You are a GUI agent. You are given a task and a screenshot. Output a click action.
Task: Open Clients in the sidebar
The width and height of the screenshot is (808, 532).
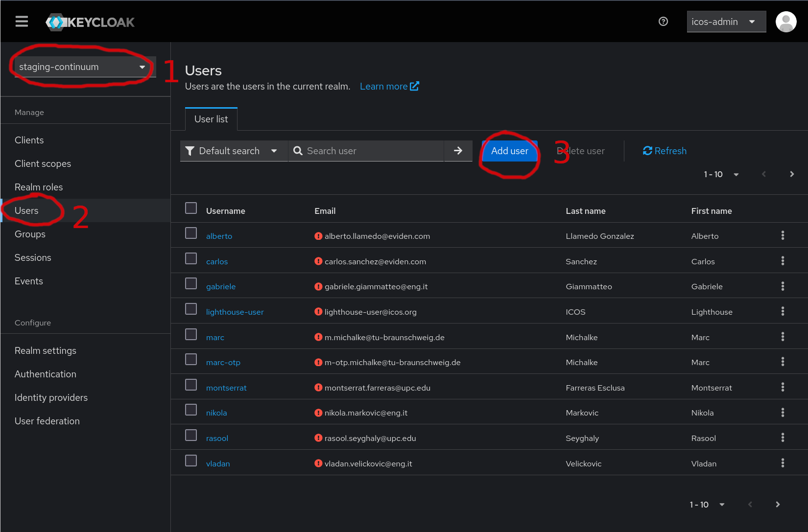pyautogui.click(x=29, y=140)
